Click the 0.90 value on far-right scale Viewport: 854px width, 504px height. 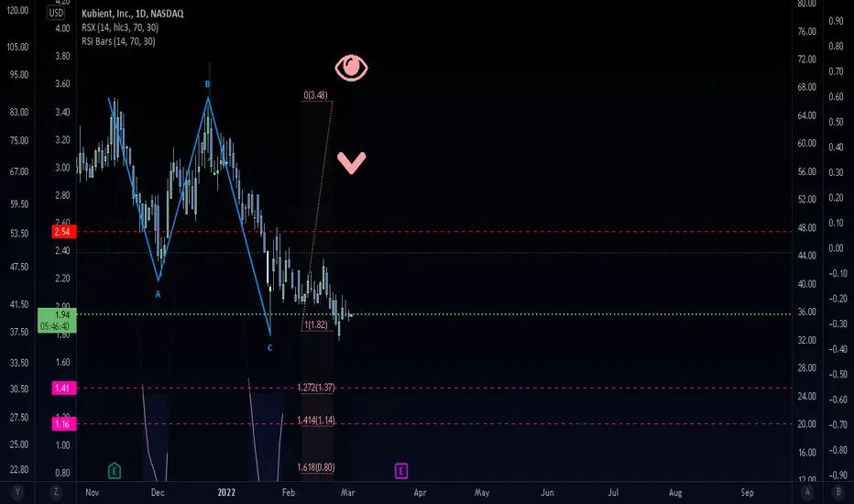point(836,21)
